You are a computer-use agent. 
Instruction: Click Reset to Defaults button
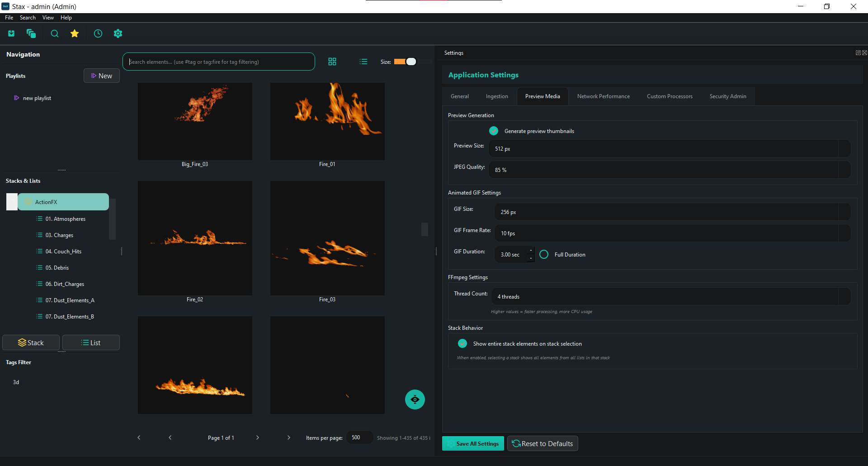[542, 443]
